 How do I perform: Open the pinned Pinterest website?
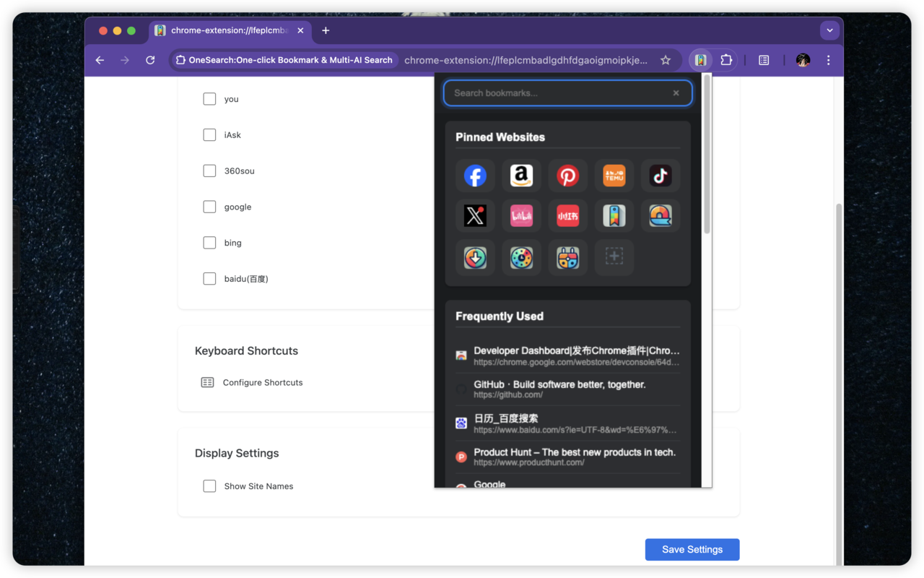pos(567,176)
